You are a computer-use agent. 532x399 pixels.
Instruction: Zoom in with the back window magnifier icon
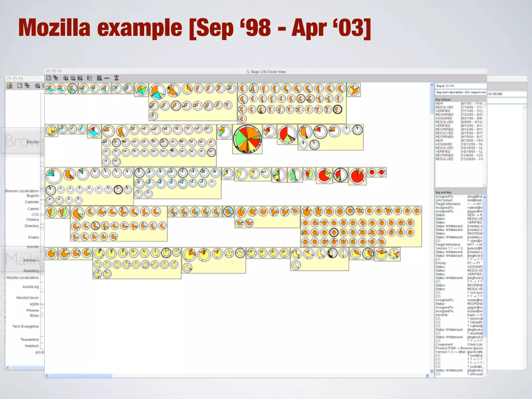[37, 85]
